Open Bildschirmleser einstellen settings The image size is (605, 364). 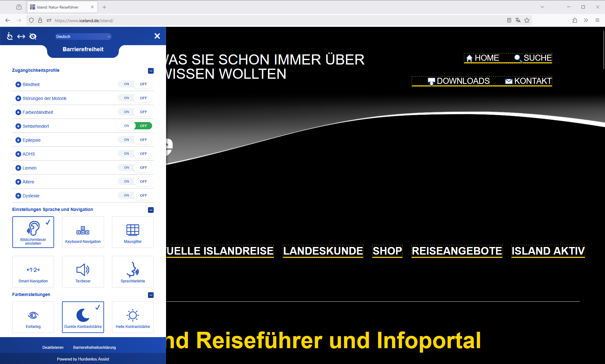[33, 232]
